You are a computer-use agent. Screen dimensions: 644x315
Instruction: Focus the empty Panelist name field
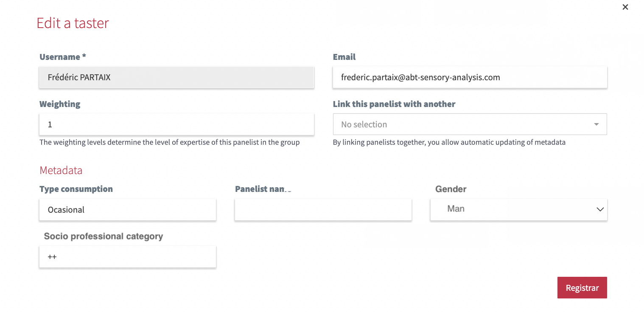pyautogui.click(x=323, y=210)
